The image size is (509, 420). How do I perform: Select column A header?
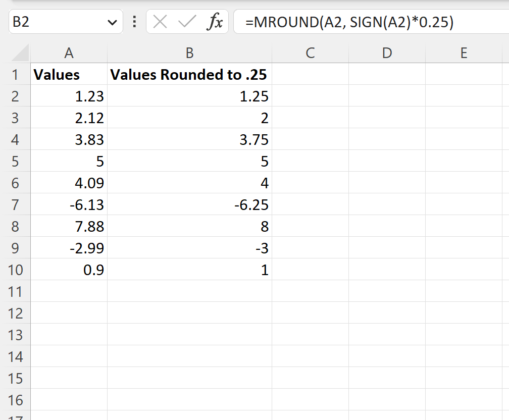point(69,52)
